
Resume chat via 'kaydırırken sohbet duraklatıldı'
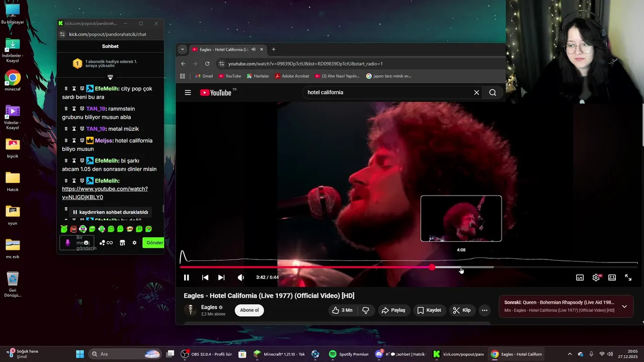click(x=111, y=212)
